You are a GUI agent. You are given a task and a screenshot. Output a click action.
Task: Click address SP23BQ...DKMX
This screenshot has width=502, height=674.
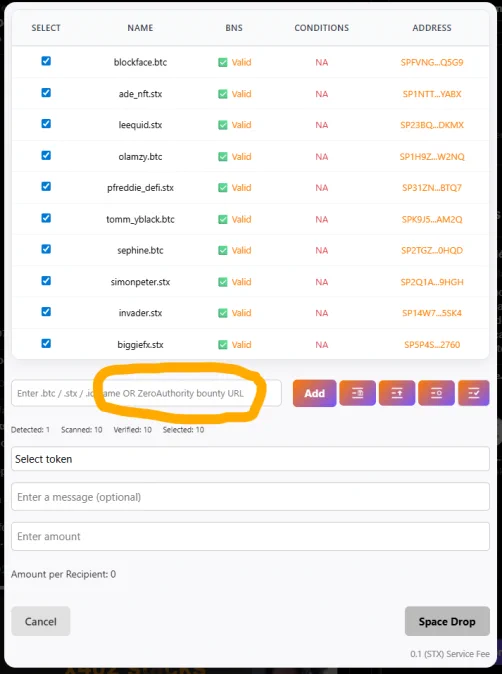(432, 125)
